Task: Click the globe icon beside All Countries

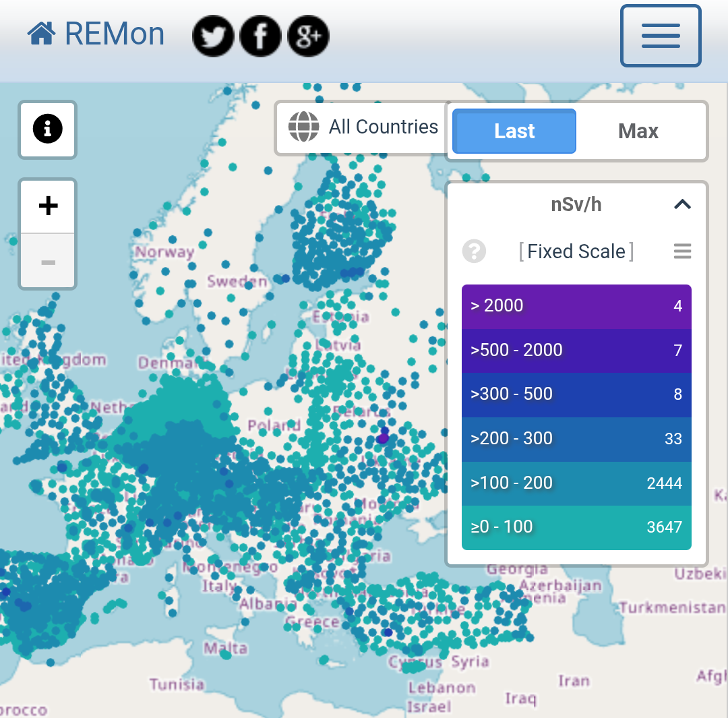Action: pos(303,126)
